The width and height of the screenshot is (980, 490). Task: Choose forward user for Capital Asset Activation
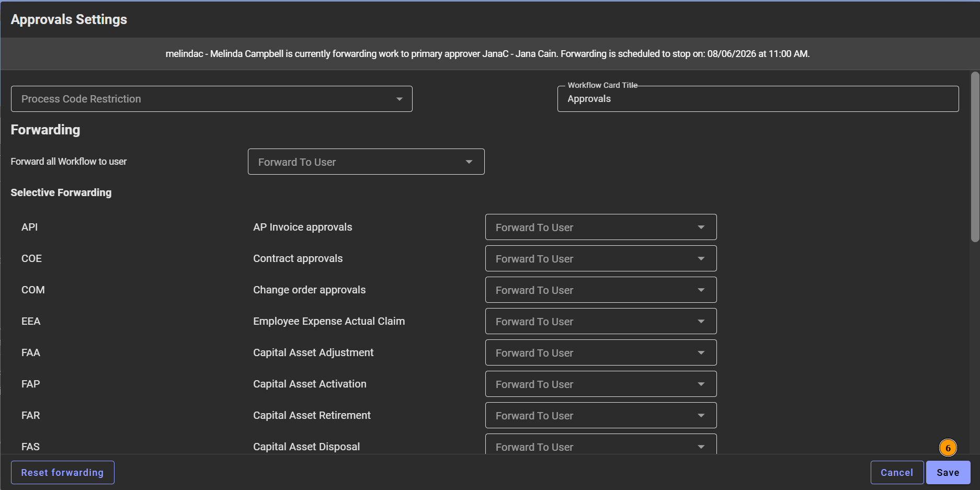coord(601,384)
